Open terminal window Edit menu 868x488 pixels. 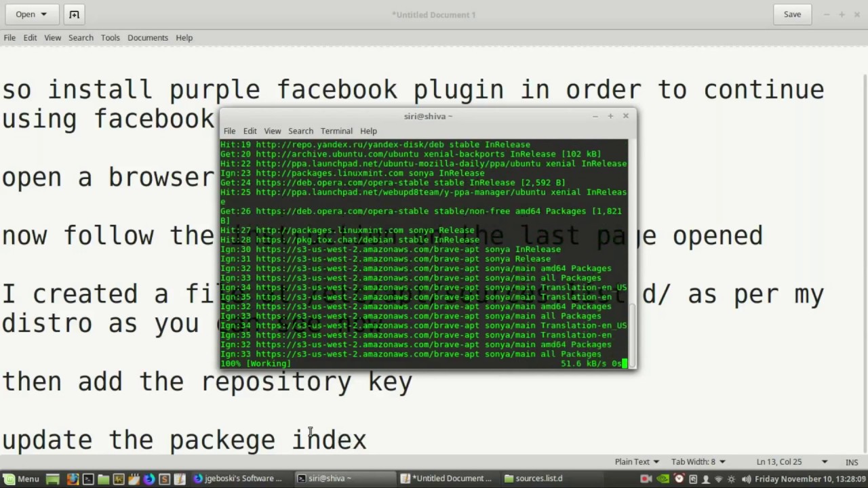250,131
